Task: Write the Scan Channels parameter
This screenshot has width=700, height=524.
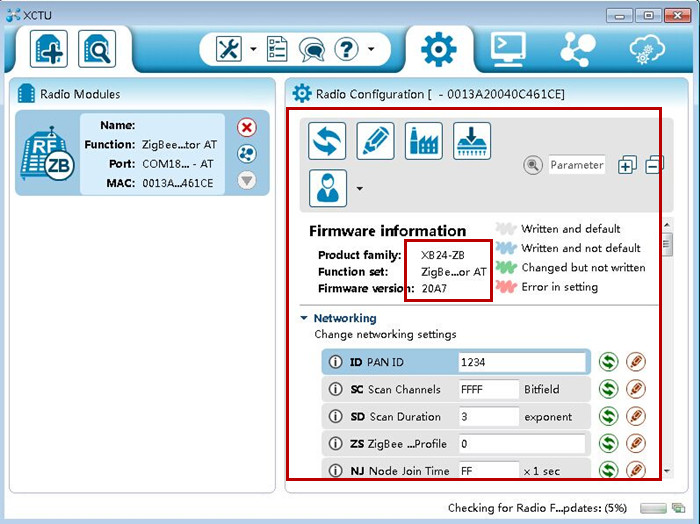Action: click(x=636, y=389)
